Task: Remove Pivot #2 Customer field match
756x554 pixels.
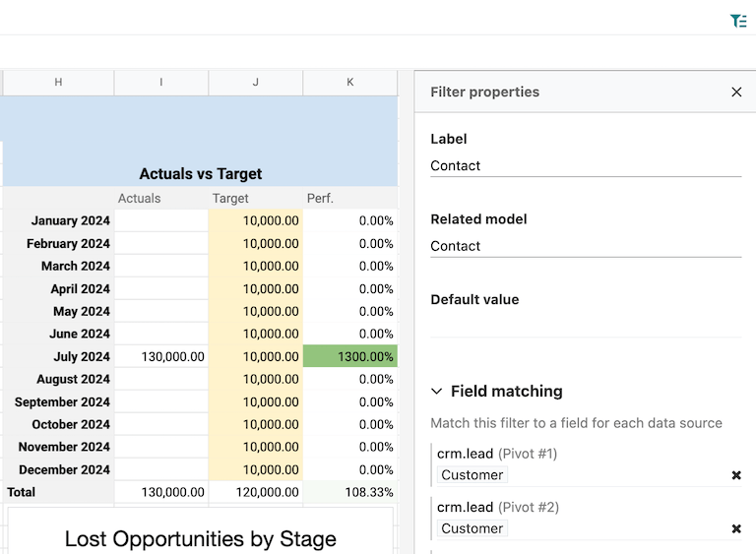Action: coord(735,528)
